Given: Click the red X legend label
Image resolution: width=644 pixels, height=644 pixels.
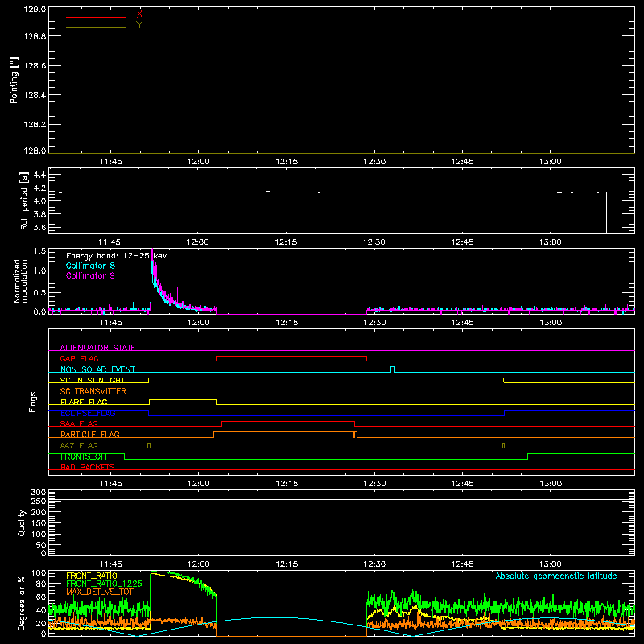Looking at the screenshot, I should 139,14.
